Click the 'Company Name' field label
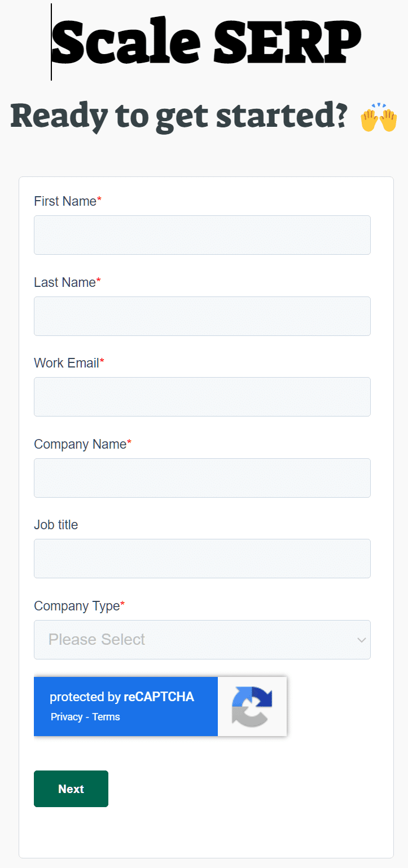The width and height of the screenshot is (408, 868). pos(80,444)
